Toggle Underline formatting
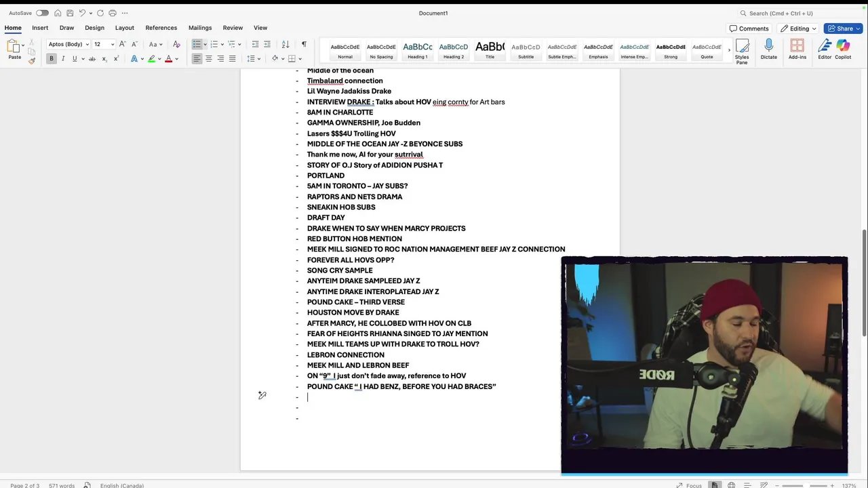 click(x=75, y=59)
